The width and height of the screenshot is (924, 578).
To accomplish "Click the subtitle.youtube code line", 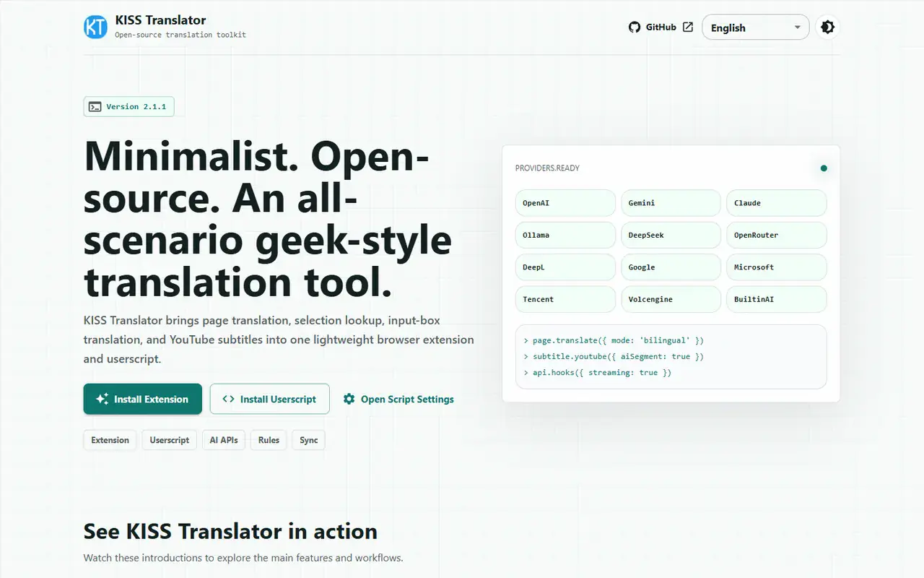I will coord(614,356).
